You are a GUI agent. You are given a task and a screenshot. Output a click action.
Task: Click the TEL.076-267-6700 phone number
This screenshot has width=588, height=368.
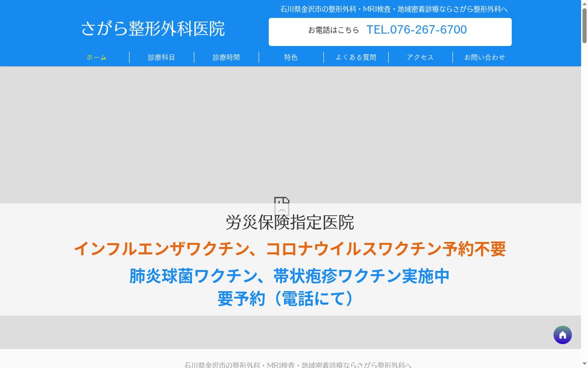click(x=416, y=30)
